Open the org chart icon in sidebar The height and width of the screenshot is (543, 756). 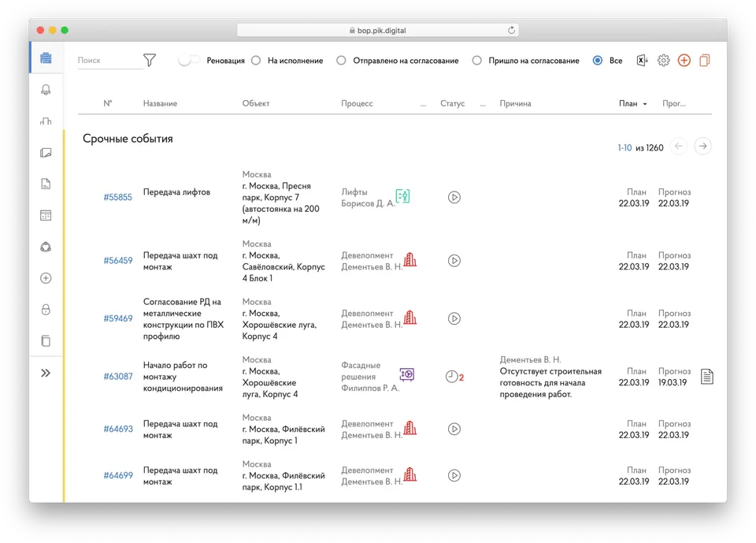[45, 120]
